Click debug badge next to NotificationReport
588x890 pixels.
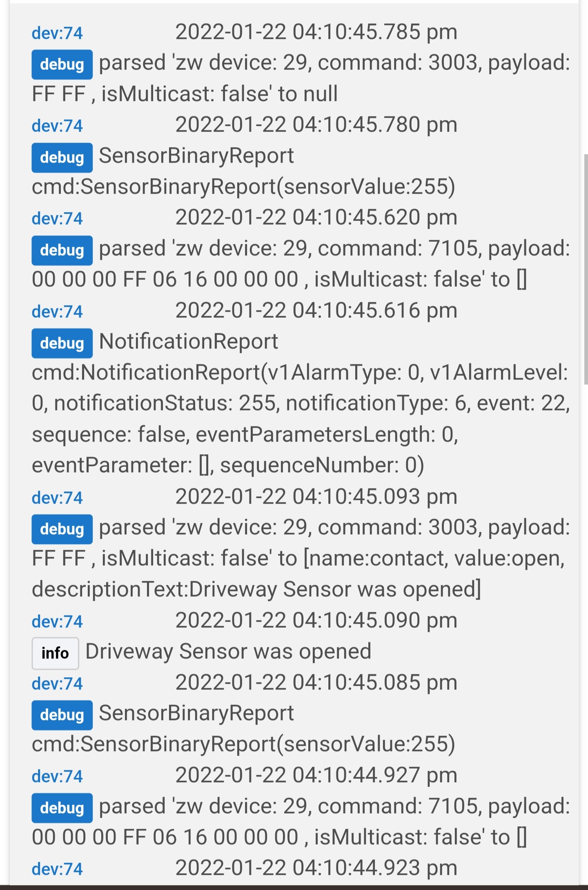click(62, 343)
